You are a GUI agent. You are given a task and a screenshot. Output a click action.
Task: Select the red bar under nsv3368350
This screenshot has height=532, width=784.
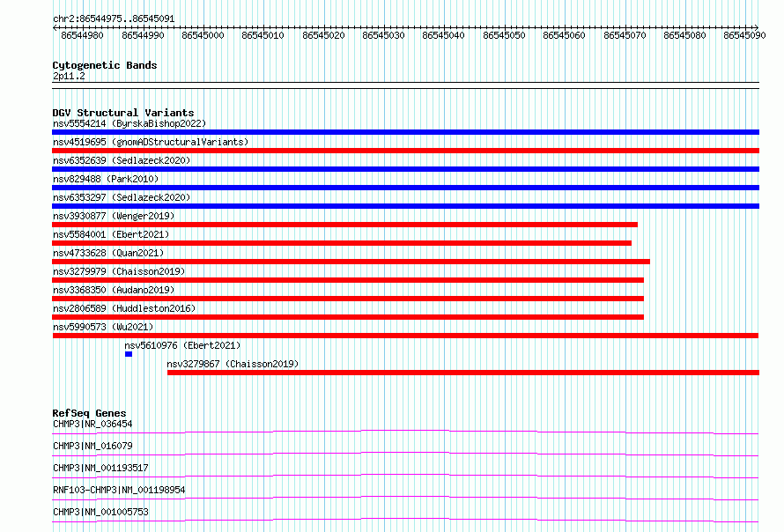pos(348,299)
